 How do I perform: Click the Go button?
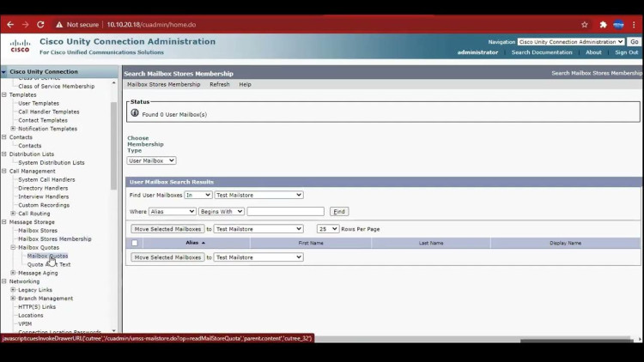[x=635, y=42]
